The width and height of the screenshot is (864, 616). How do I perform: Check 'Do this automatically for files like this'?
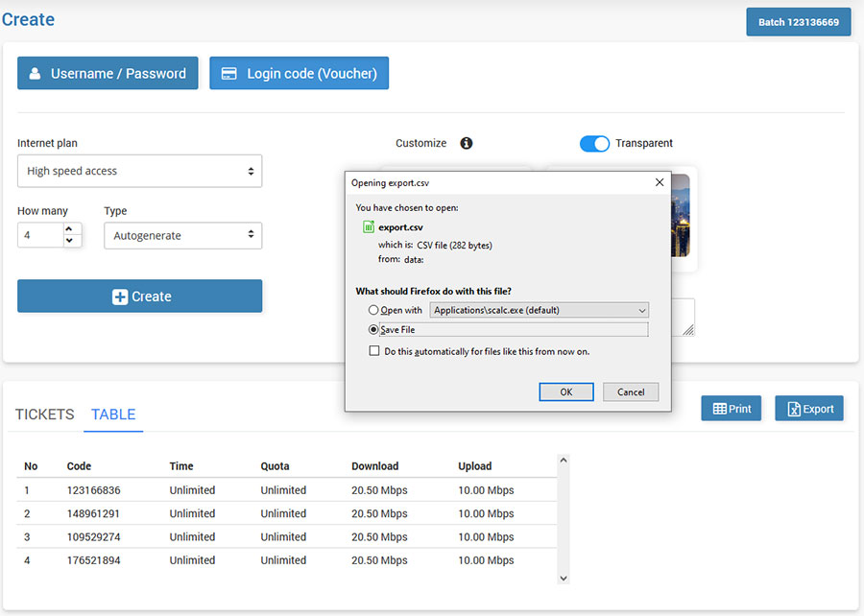[374, 351]
